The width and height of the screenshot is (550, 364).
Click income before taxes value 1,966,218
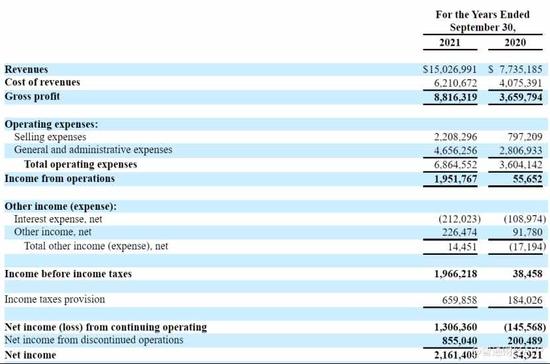pos(455,274)
